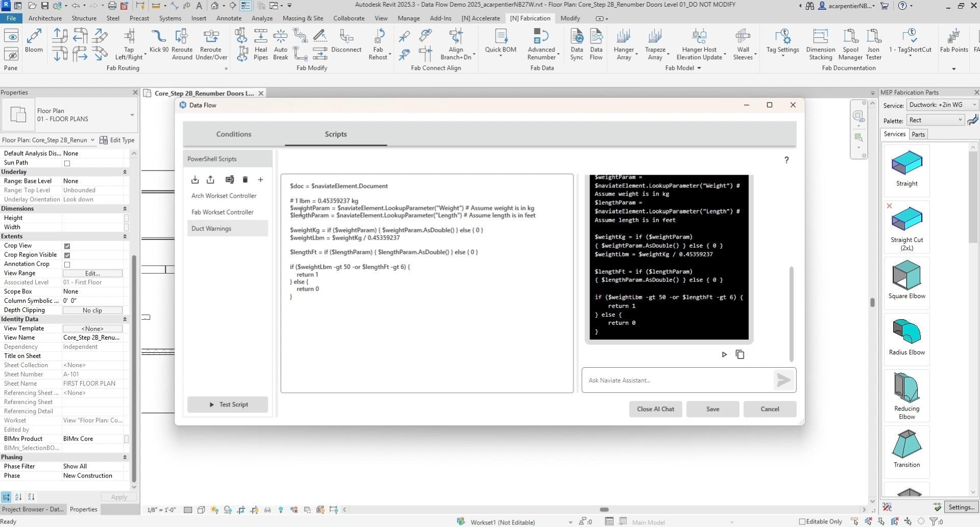Send the message to Naviate Assistant
The width and height of the screenshot is (980, 527).
click(783, 380)
